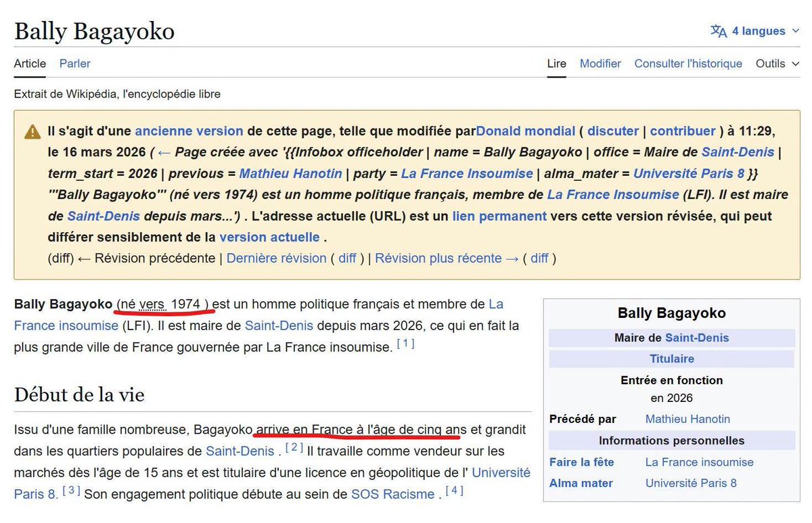Open Université Paris 8 link in infobox
The height and width of the screenshot is (523, 812).
click(691, 483)
